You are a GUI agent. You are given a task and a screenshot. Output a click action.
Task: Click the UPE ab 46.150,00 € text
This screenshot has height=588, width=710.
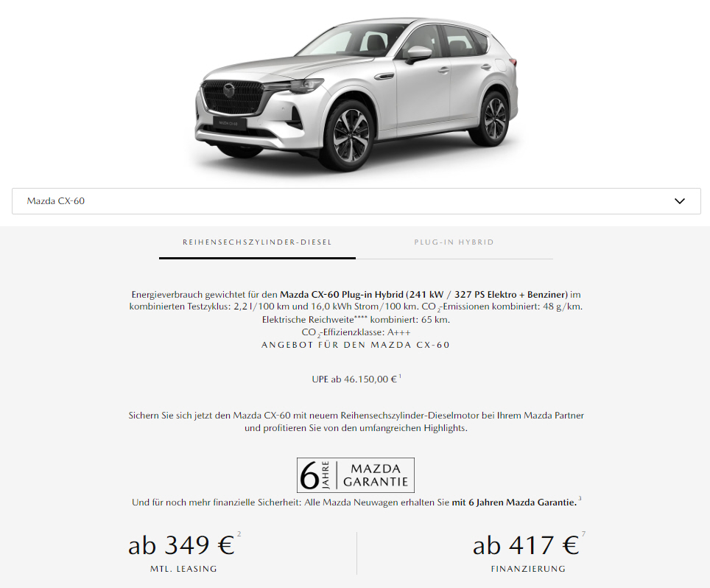pyautogui.click(x=354, y=379)
